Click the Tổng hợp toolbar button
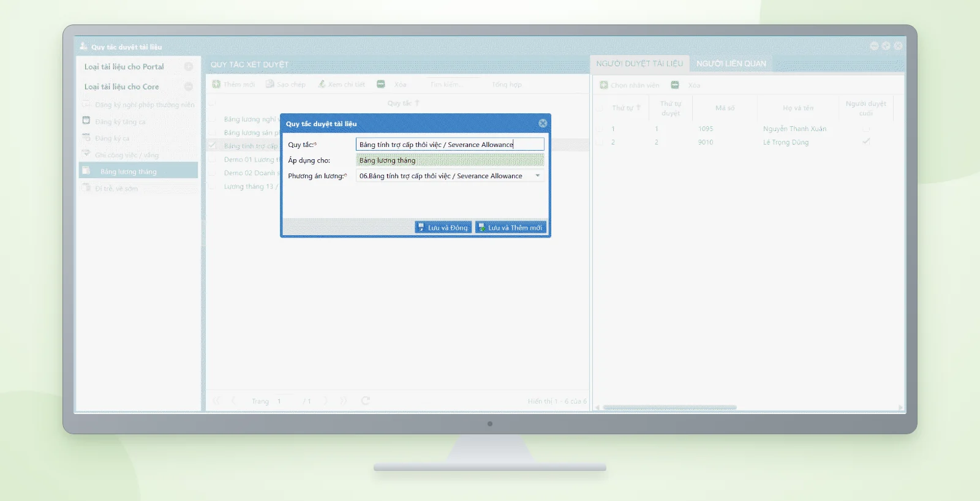The height and width of the screenshot is (501, 980). (507, 85)
